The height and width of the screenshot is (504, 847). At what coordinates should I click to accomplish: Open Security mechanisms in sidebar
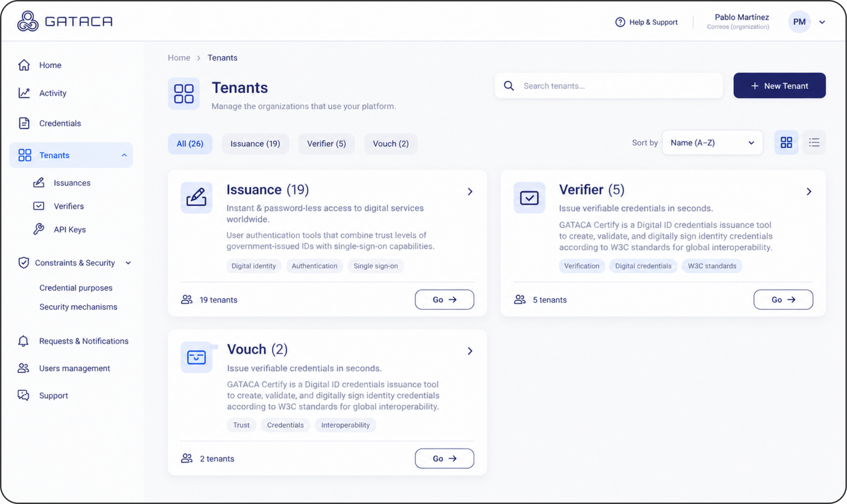click(x=79, y=307)
